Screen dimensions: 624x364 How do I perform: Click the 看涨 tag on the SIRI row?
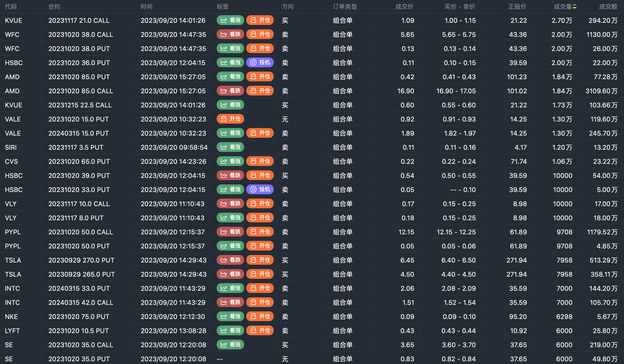click(x=230, y=147)
